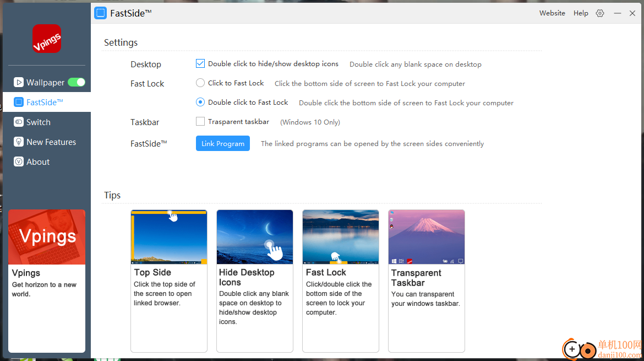Click the Transparent Taskbar tip mountain image
Viewport: 644px width, 361px height.
click(427, 237)
